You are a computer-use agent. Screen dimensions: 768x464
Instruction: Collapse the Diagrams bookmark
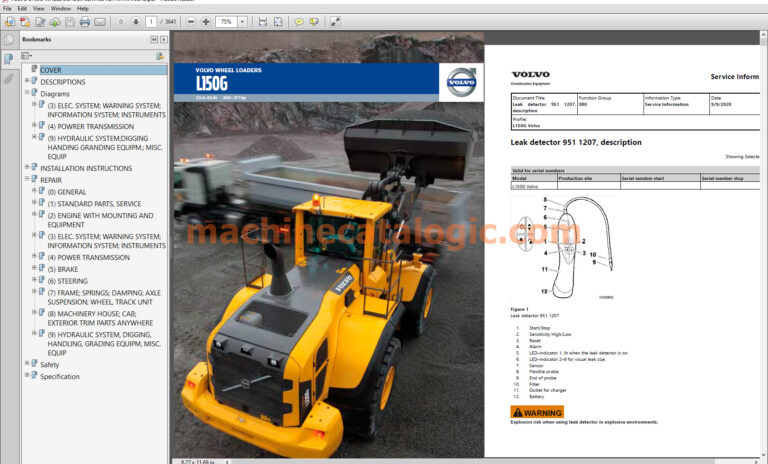pos(27,92)
